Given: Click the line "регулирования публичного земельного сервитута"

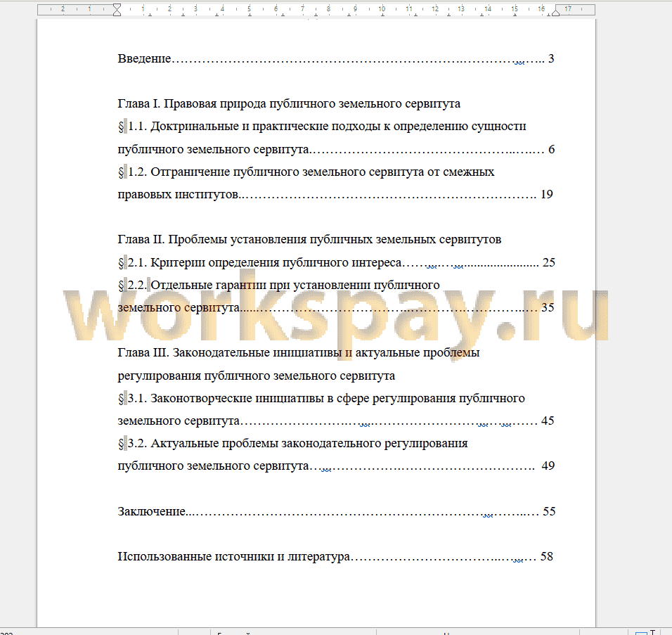Looking at the screenshot, I should (x=257, y=376).
